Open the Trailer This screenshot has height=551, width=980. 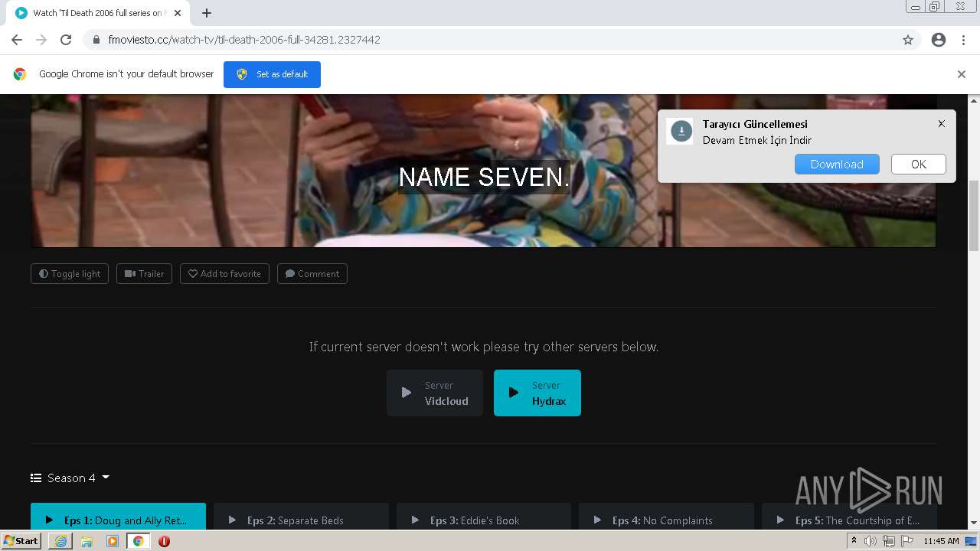144,274
